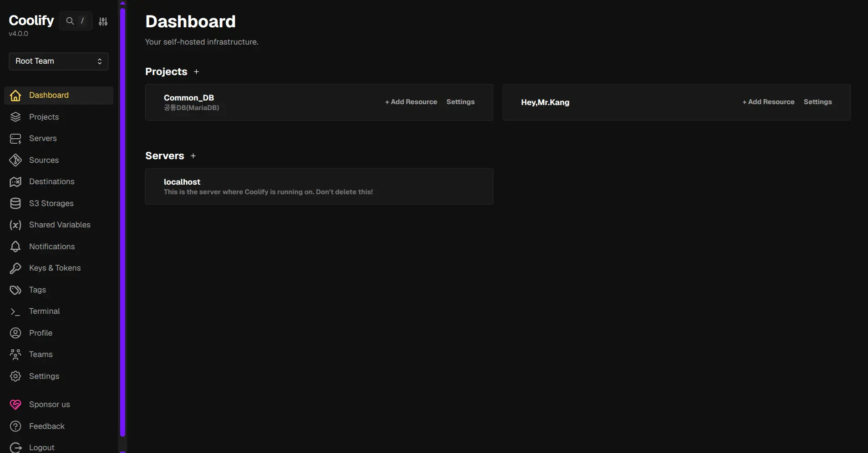
Task: Click the settings sliders icon near search
Action: click(103, 21)
